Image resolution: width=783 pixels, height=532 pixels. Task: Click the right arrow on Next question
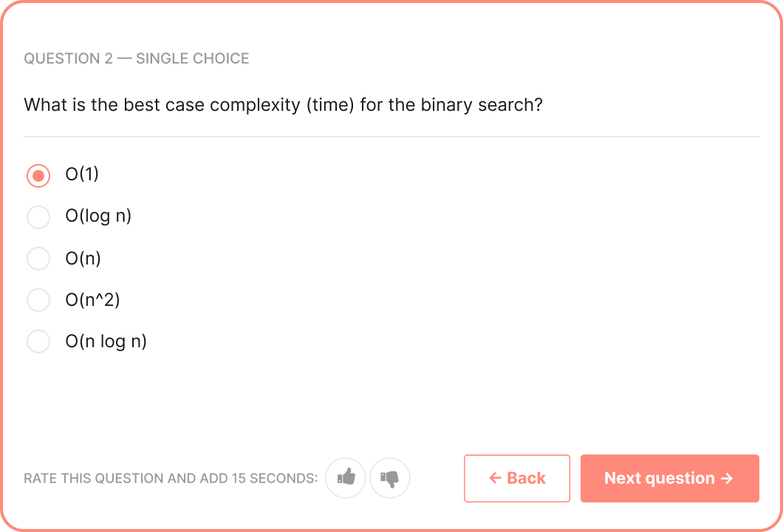click(x=727, y=479)
